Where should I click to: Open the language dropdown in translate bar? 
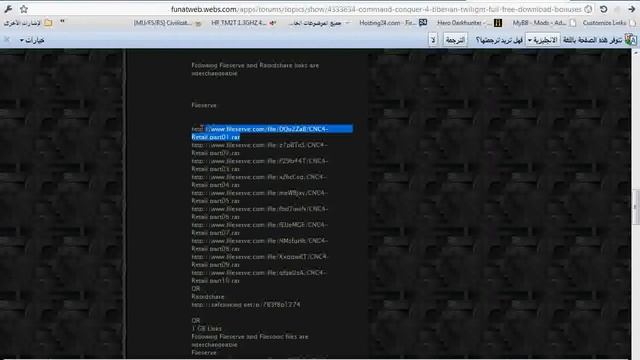click(x=542, y=40)
